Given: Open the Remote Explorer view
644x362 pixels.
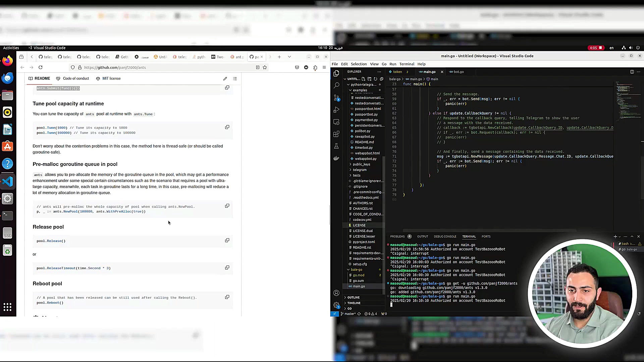Looking at the screenshot, I should (x=336, y=122).
